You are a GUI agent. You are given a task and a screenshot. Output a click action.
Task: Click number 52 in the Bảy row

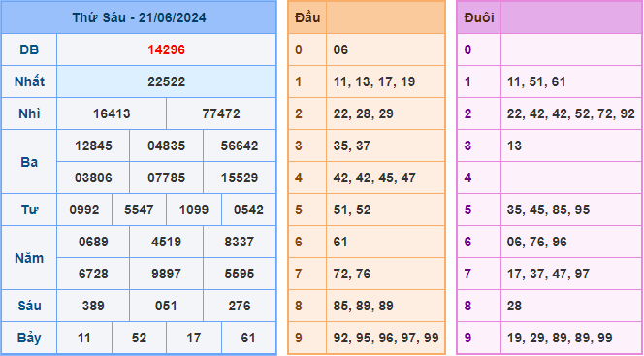click(x=139, y=338)
